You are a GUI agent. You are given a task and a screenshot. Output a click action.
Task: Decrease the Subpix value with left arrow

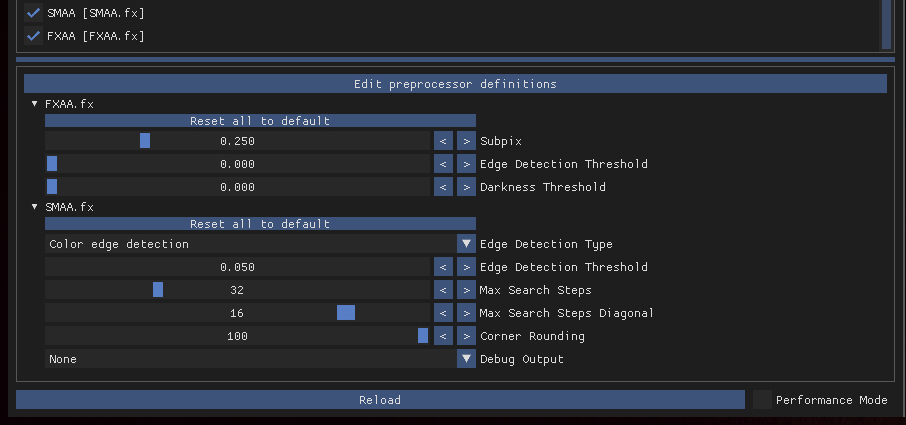click(x=443, y=141)
